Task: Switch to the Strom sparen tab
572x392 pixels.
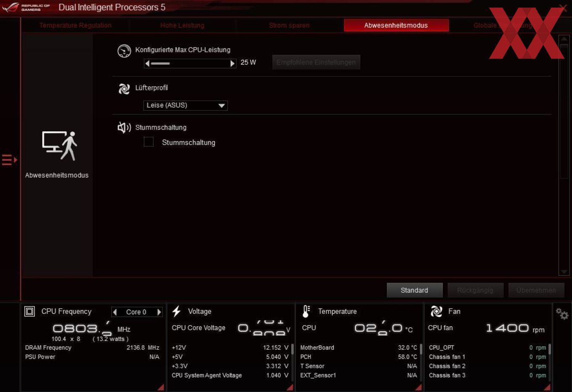Action: pyautogui.click(x=289, y=25)
